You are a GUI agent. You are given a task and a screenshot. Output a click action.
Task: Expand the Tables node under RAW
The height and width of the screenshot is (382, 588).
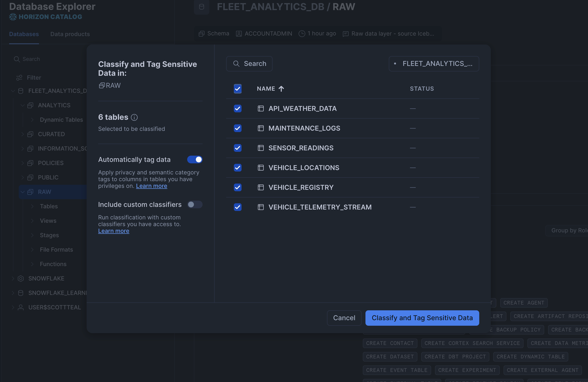[x=32, y=206]
